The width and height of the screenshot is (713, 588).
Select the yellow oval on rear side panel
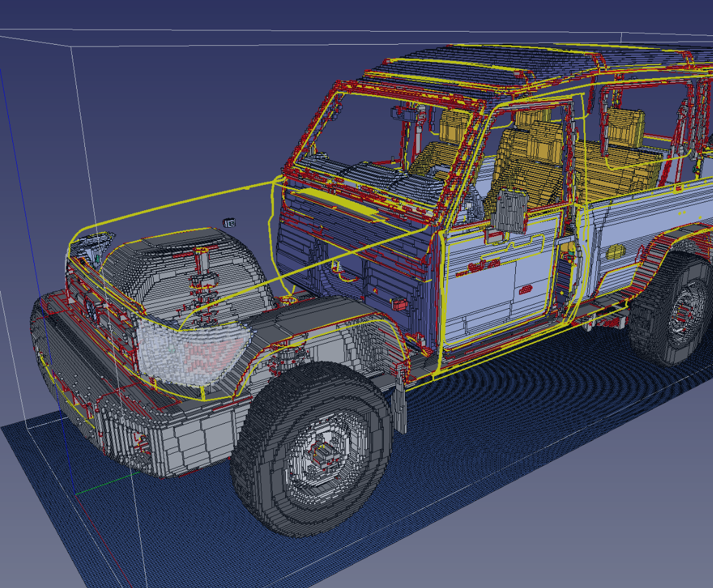[615, 252]
